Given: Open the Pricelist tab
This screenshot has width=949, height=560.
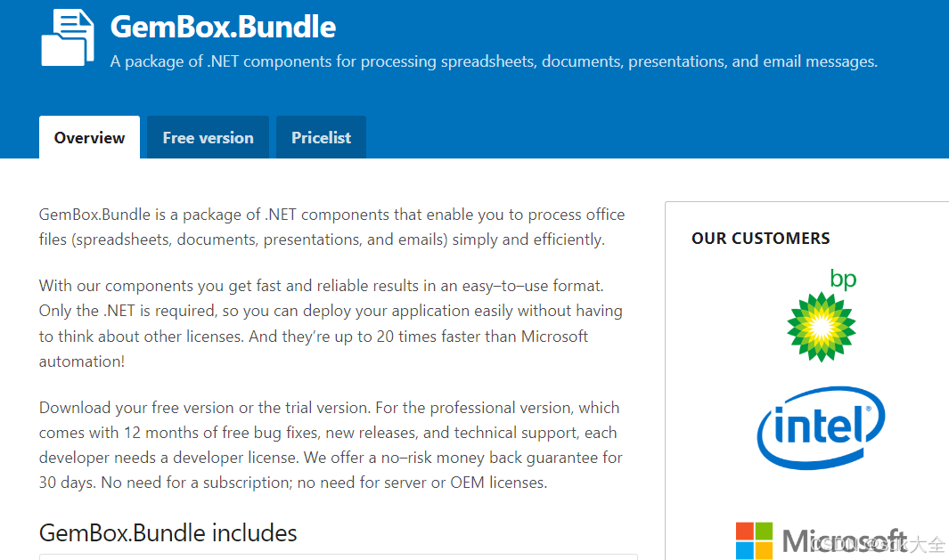Looking at the screenshot, I should 321,137.
